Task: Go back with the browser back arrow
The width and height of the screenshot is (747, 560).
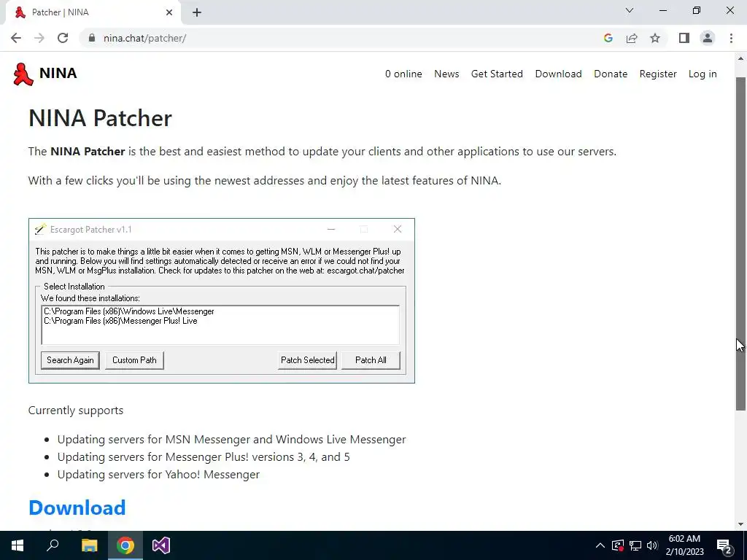Action: coord(16,38)
